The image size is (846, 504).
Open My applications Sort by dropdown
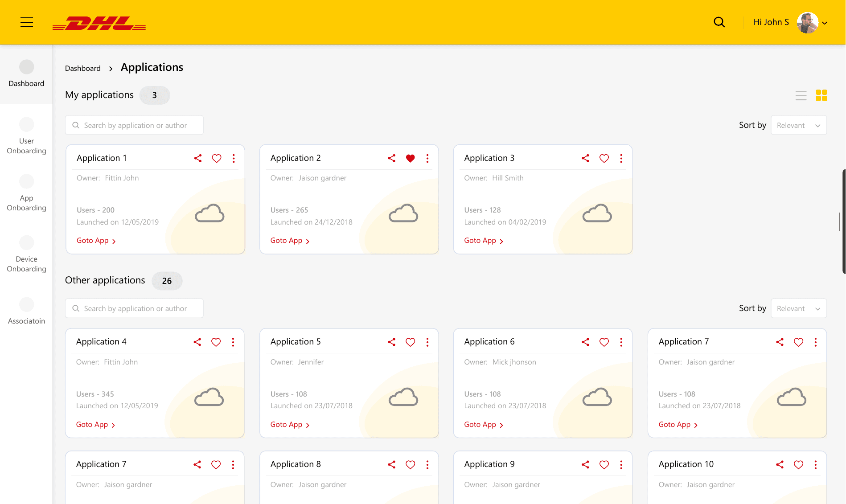[799, 125]
